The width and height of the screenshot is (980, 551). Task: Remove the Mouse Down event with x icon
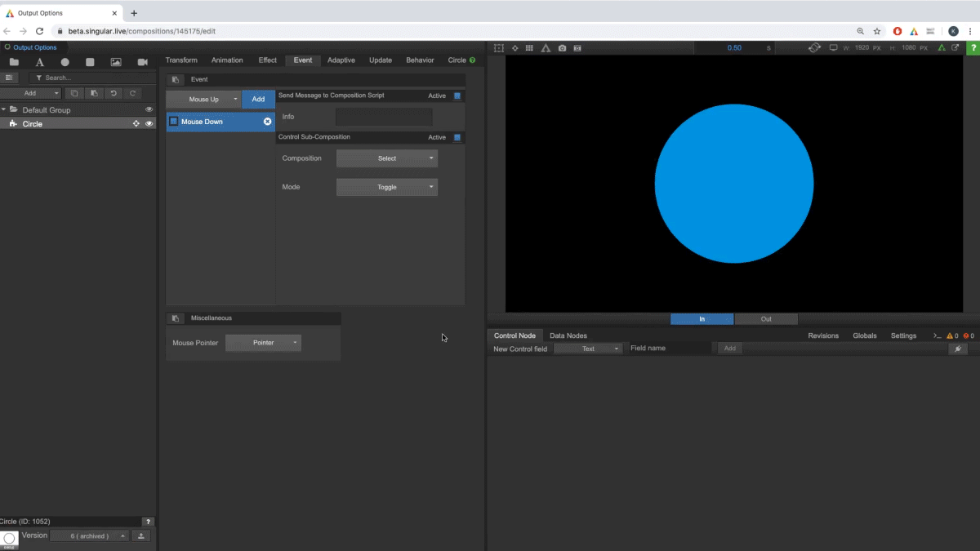point(267,122)
